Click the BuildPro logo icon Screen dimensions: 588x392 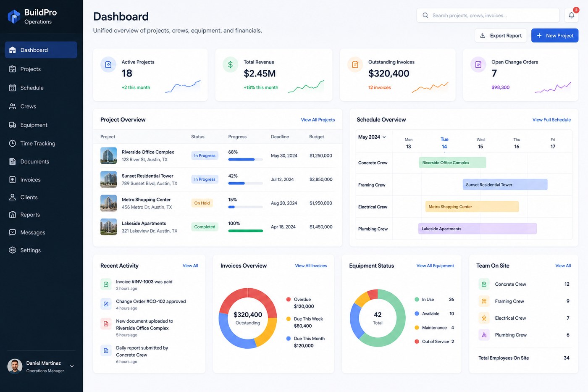tap(14, 16)
